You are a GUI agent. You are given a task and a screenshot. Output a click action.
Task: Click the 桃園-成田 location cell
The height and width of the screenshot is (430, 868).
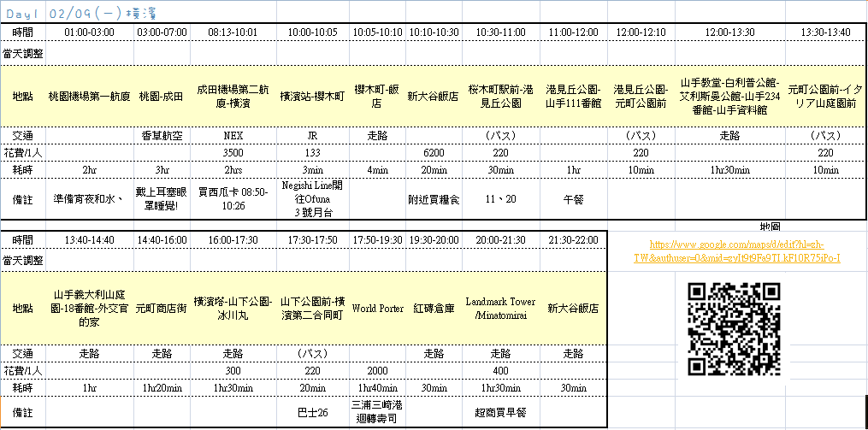tap(162, 97)
